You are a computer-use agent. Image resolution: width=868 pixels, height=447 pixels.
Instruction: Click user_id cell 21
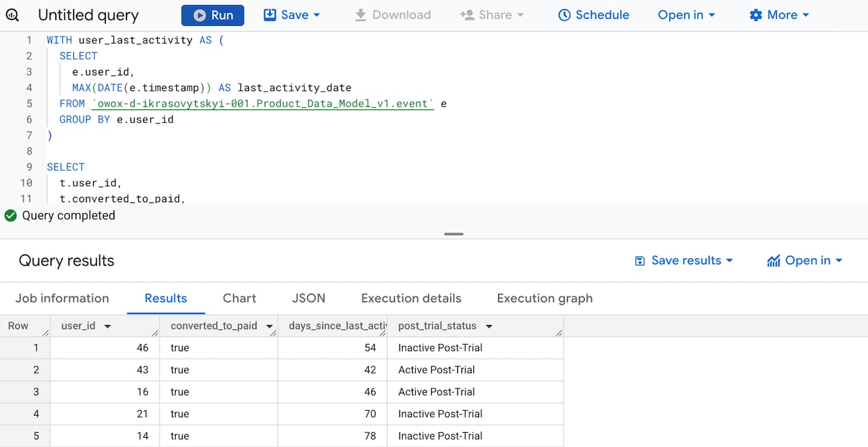click(x=105, y=414)
